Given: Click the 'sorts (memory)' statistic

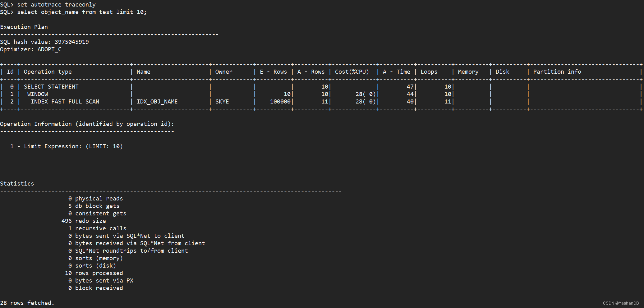Looking at the screenshot, I should click(95, 258).
